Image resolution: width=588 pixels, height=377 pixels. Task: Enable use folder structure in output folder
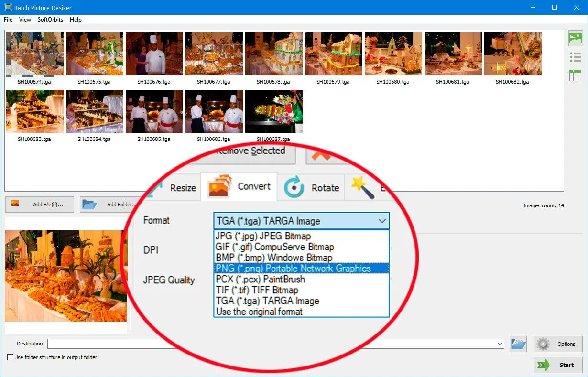coord(10,357)
